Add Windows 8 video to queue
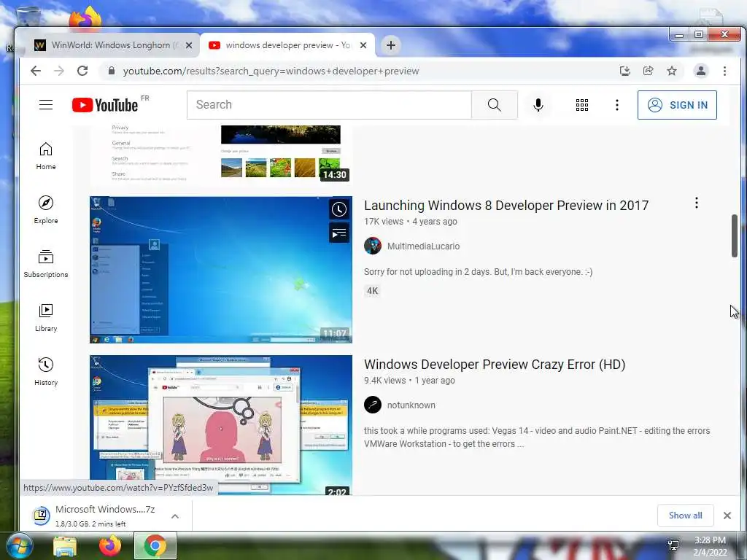 click(338, 233)
